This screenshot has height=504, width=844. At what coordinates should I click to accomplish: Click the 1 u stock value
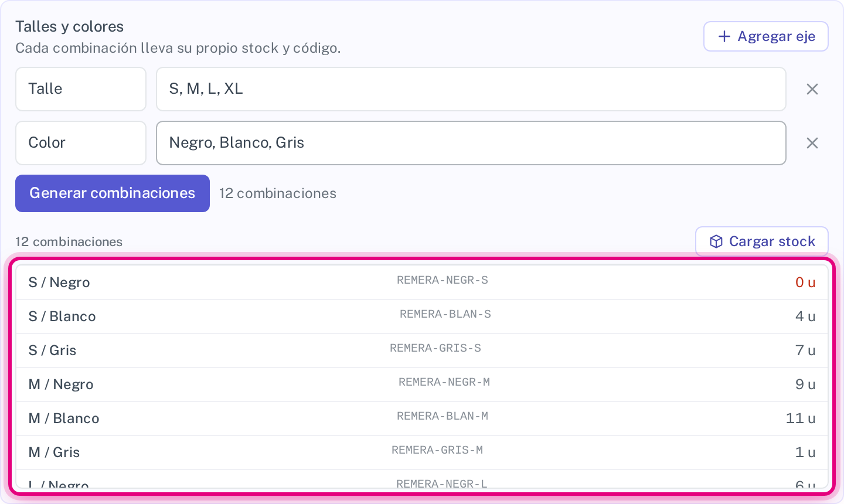[x=805, y=452]
